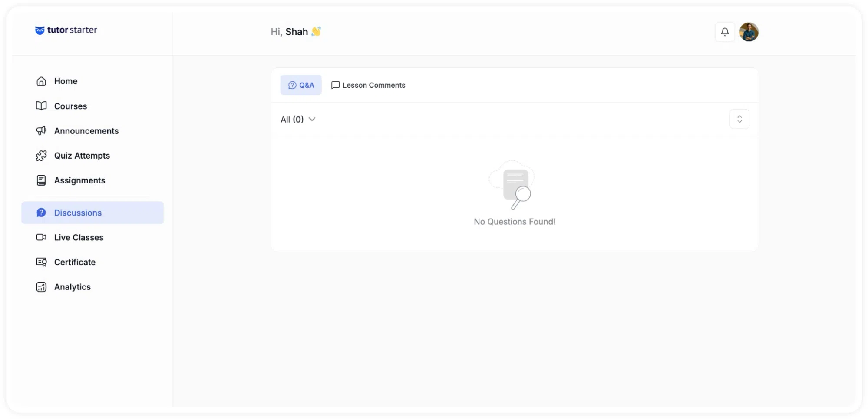The image size is (868, 419).
Task: Open Announcements menu item
Action: (92, 131)
